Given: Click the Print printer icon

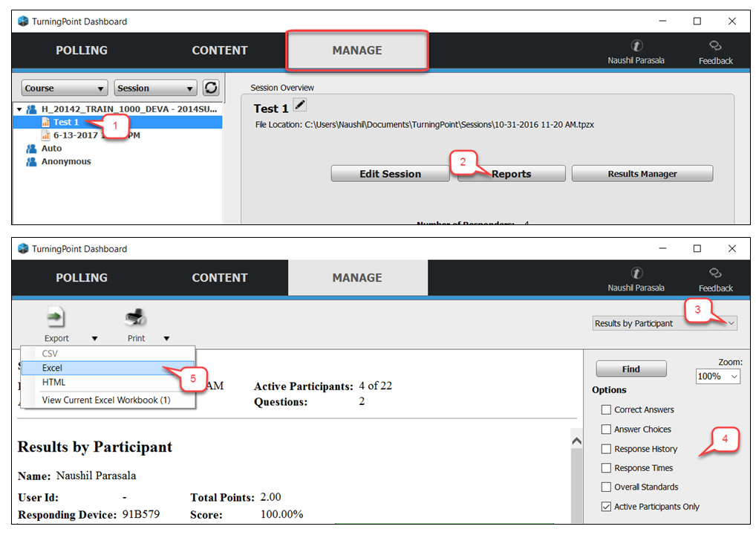Looking at the screenshot, I should (x=136, y=317).
